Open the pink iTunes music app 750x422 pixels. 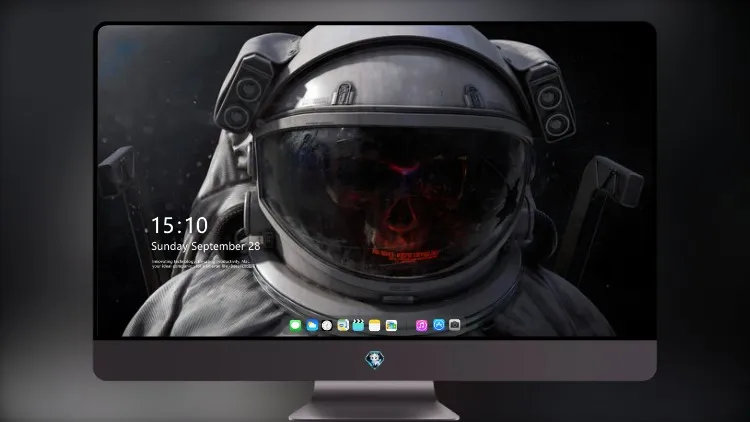(x=421, y=325)
